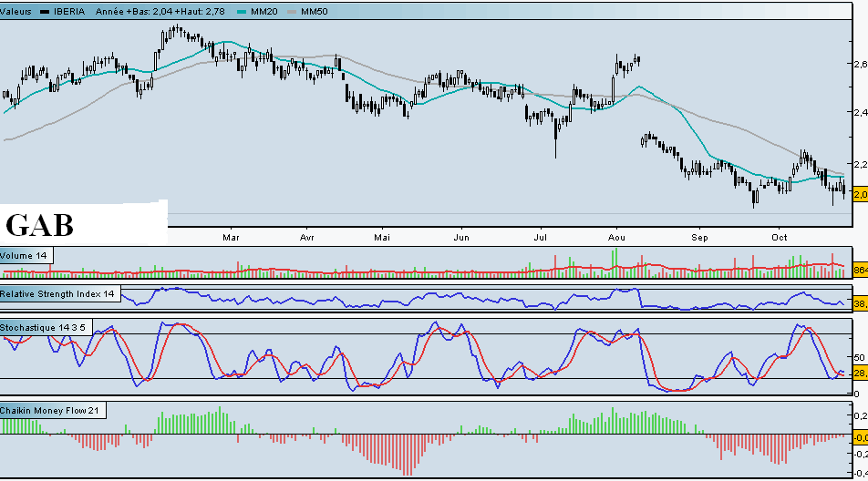Click the Mai month axis label
Image resolution: width=868 pixels, height=481 pixels.
coord(382,238)
